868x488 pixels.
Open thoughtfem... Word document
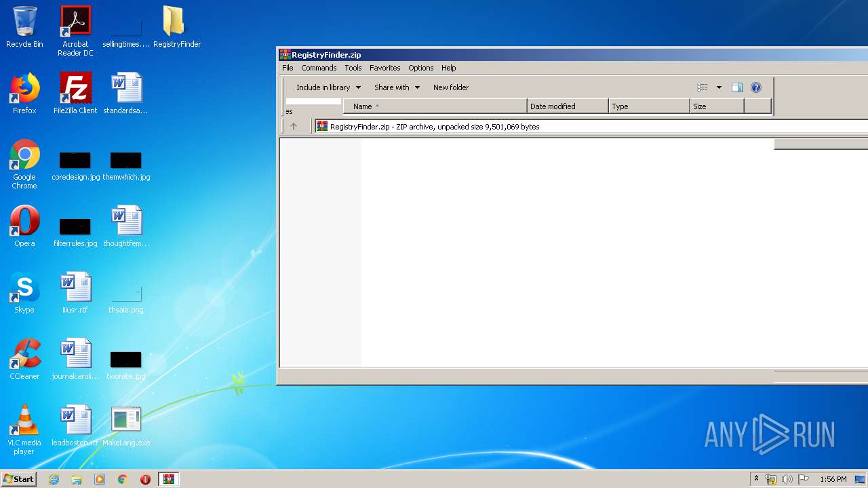126,227
